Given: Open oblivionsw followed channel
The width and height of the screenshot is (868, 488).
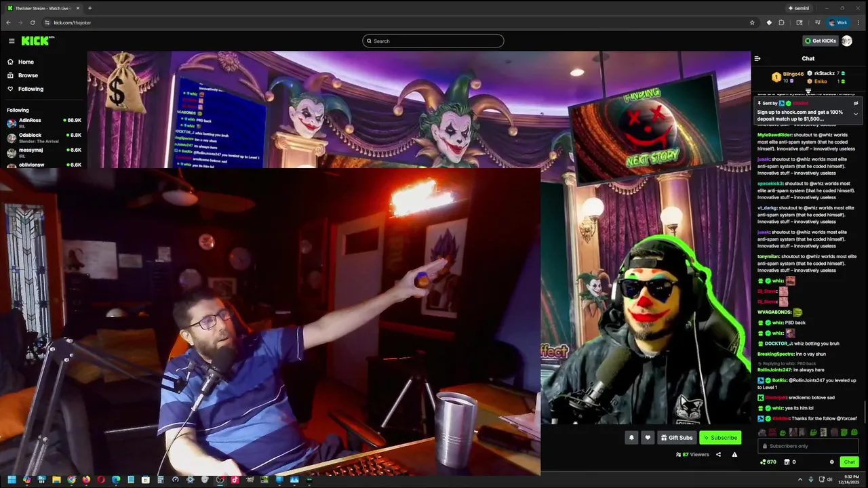Looking at the screenshot, I should pyautogui.click(x=43, y=165).
